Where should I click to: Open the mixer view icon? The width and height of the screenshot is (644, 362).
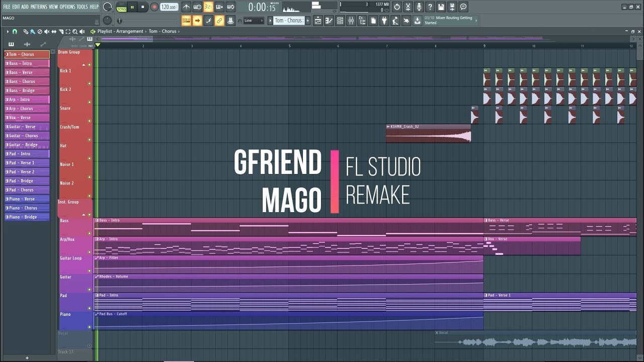tap(351, 21)
